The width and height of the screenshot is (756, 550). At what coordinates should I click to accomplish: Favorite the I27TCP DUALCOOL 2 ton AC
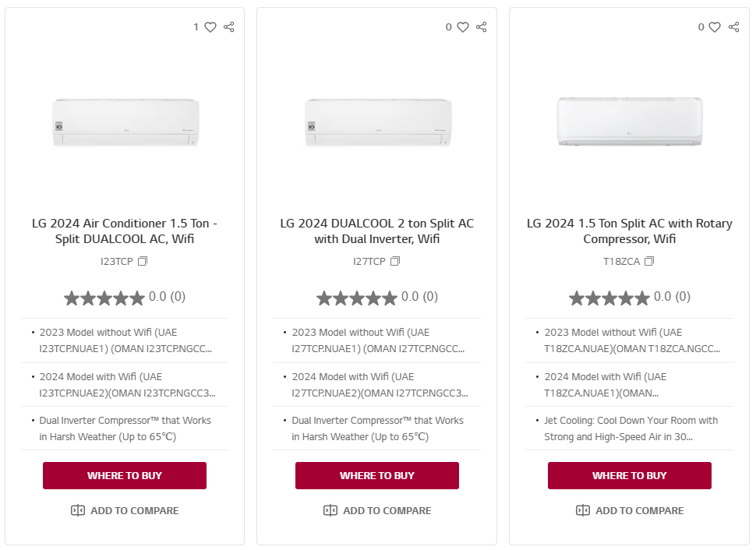click(463, 27)
